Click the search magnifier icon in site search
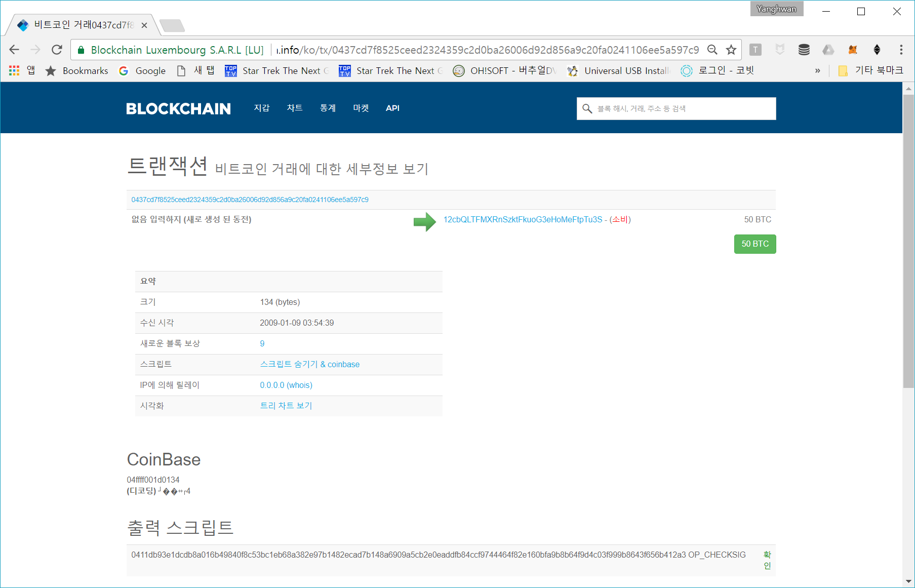 [587, 108]
